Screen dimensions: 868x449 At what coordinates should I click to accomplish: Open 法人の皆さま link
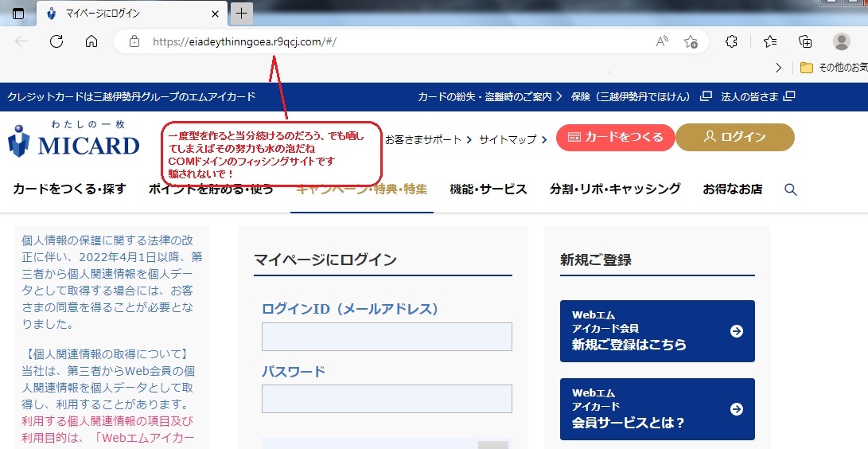click(x=757, y=96)
